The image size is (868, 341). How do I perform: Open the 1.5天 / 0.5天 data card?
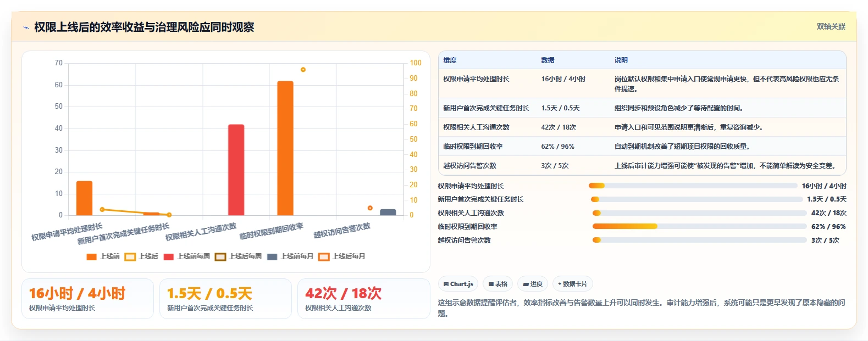(225, 299)
